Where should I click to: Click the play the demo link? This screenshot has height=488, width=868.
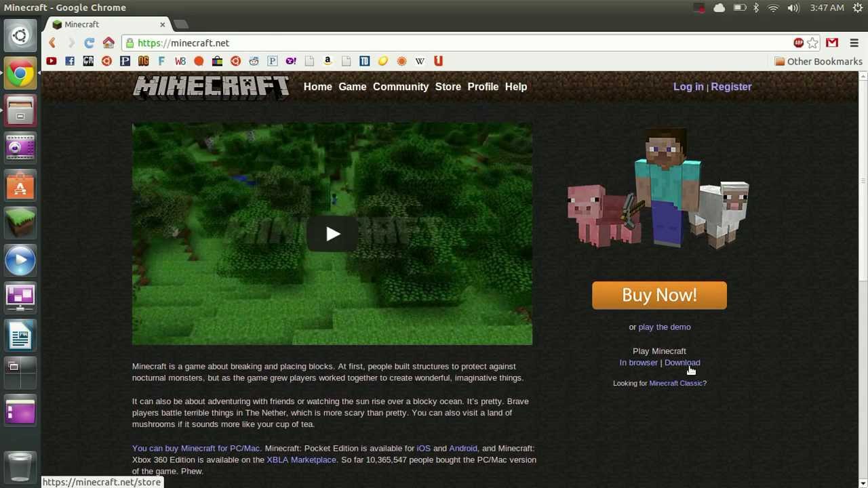tap(665, 327)
